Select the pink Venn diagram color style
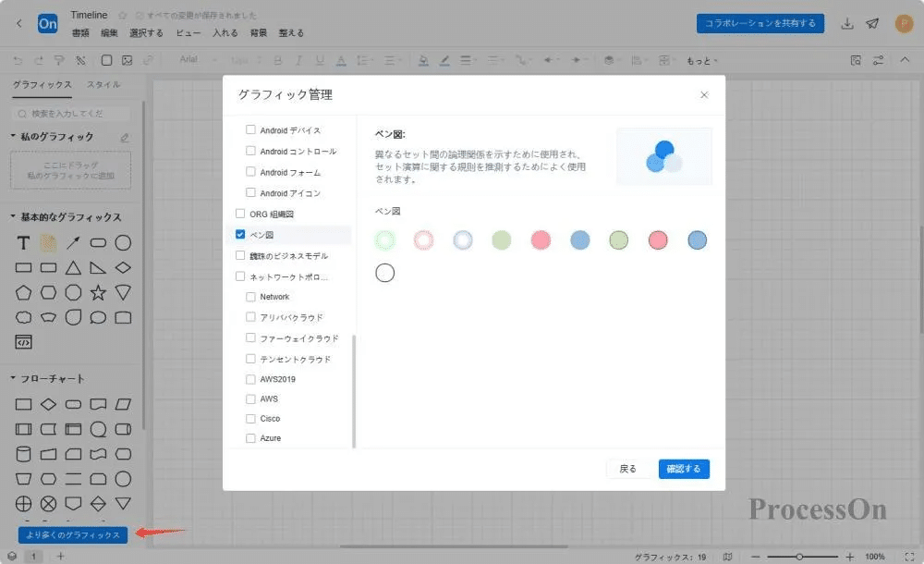This screenshot has height=564, width=924. 541,239
